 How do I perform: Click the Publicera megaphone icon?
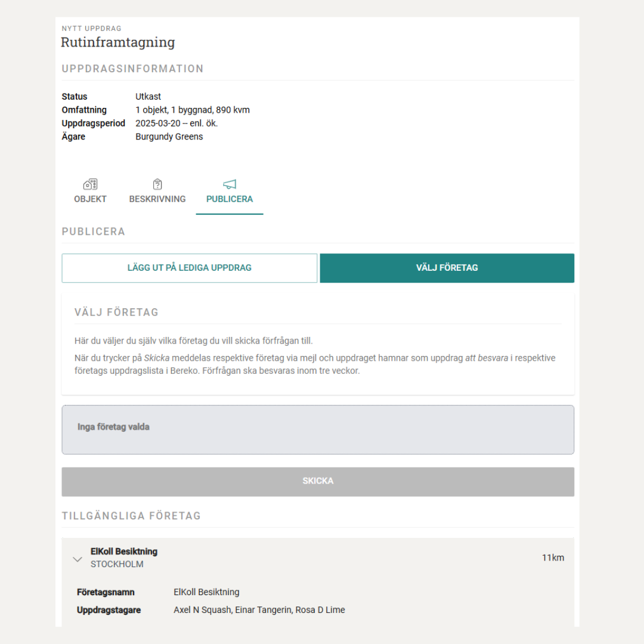click(230, 184)
